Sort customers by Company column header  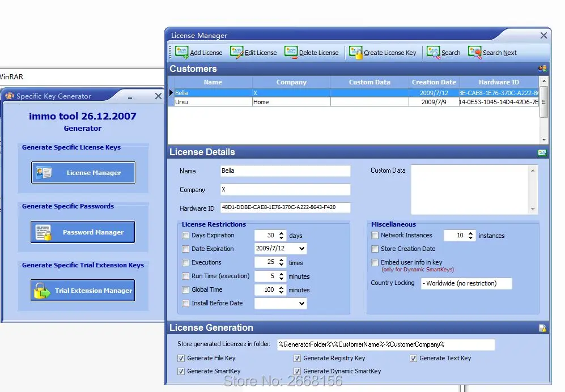(291, 82)
